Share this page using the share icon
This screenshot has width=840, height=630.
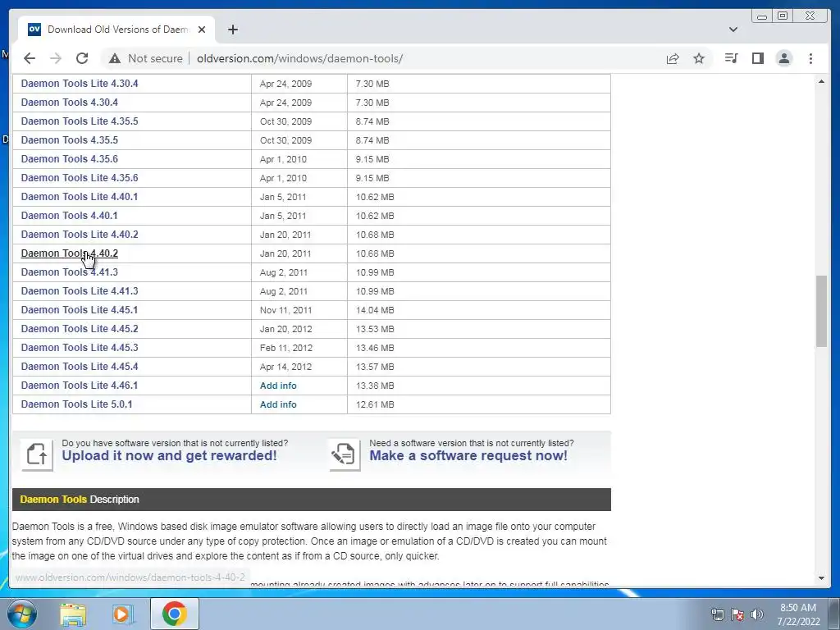click(673, 58)
